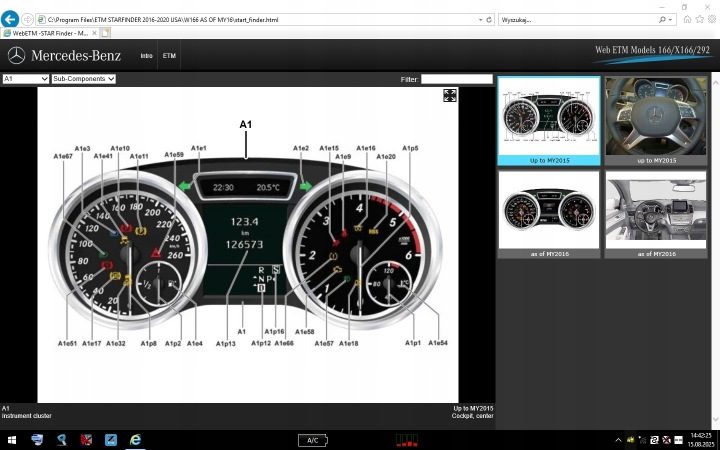
Task: Click the A1e1 left turn signal label
Action: tap(198, 148)
